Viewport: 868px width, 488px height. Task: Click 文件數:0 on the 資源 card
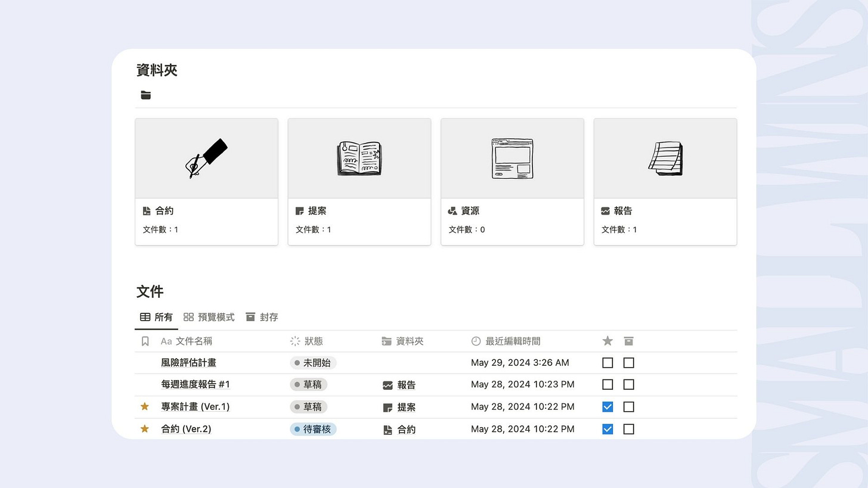[467, 229]
